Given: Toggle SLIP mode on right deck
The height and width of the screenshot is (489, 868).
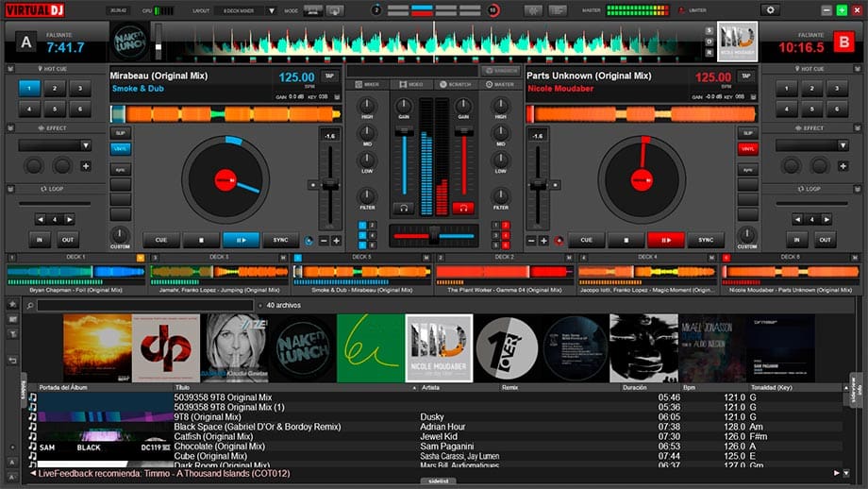Looking at the screenshot, I should click(x=748, y=133).
